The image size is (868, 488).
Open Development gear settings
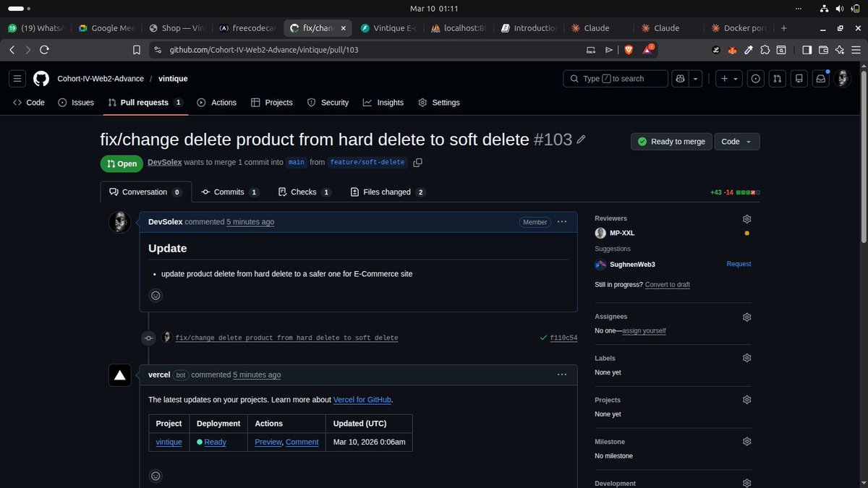[746, 483]
